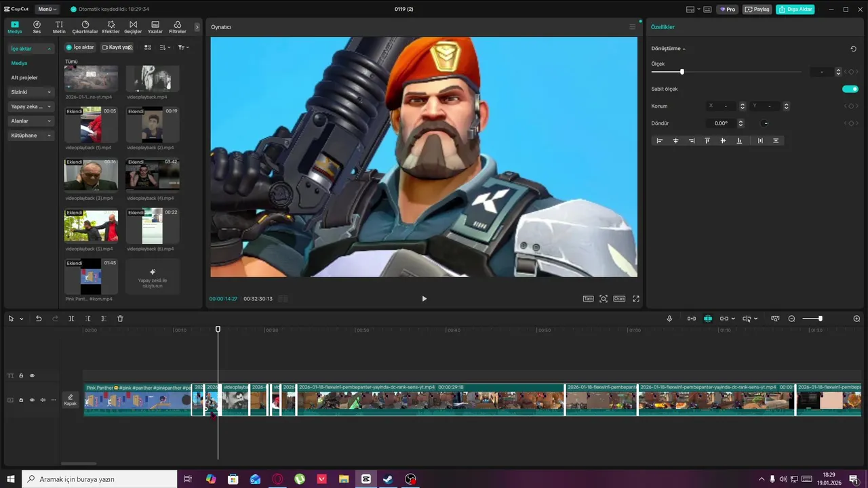Open the Medya tab in top toolbar
Image resolution: width=868 pixels, height=488 pixels.
pos(15,27)
